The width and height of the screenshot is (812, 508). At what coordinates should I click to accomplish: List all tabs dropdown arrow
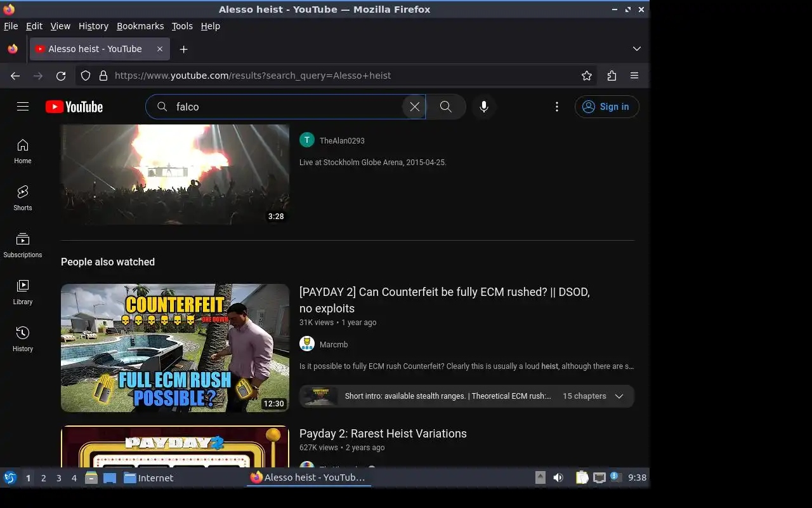tap(637, 49)
